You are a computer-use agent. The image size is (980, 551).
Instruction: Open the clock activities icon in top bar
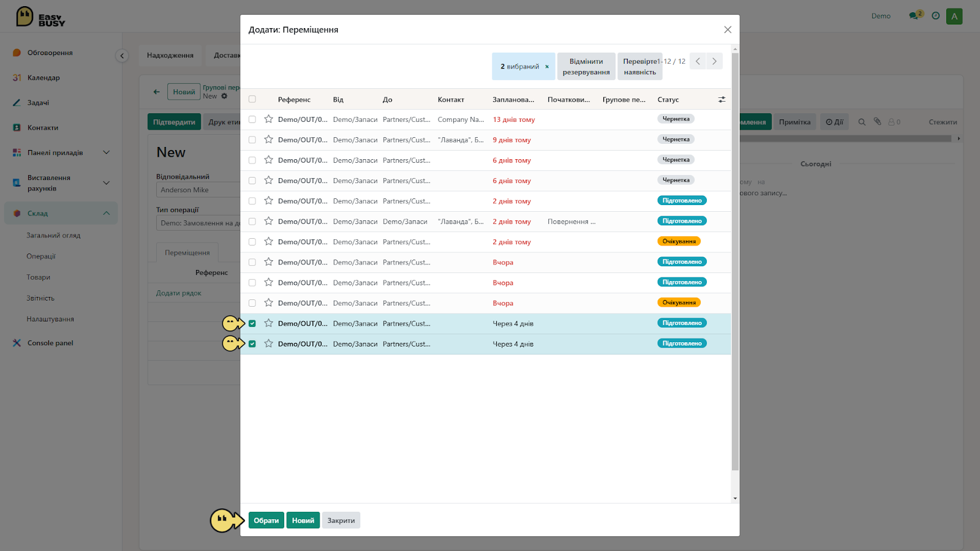pyautogui.click(x=935, y=16)
